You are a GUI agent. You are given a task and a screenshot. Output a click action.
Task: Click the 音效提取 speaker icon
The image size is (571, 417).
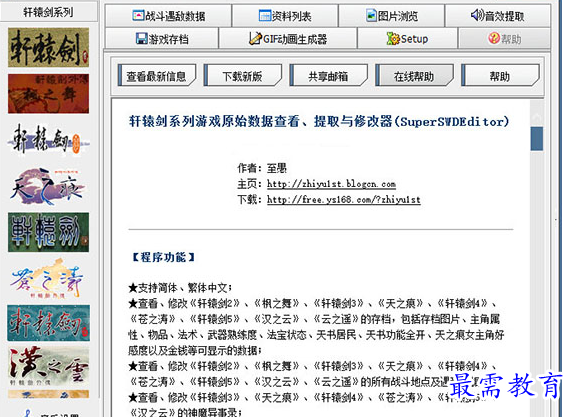[477, 15]
